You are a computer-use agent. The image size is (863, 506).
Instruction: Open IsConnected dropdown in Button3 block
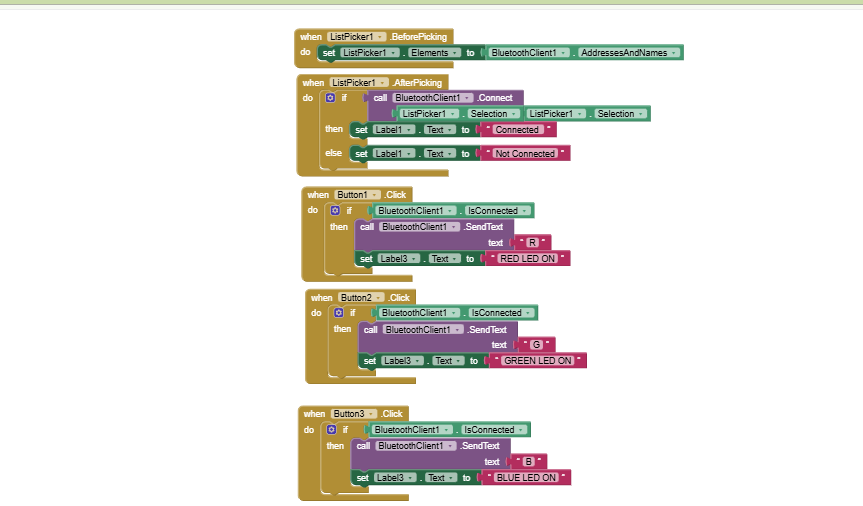[x=494, y=430]
